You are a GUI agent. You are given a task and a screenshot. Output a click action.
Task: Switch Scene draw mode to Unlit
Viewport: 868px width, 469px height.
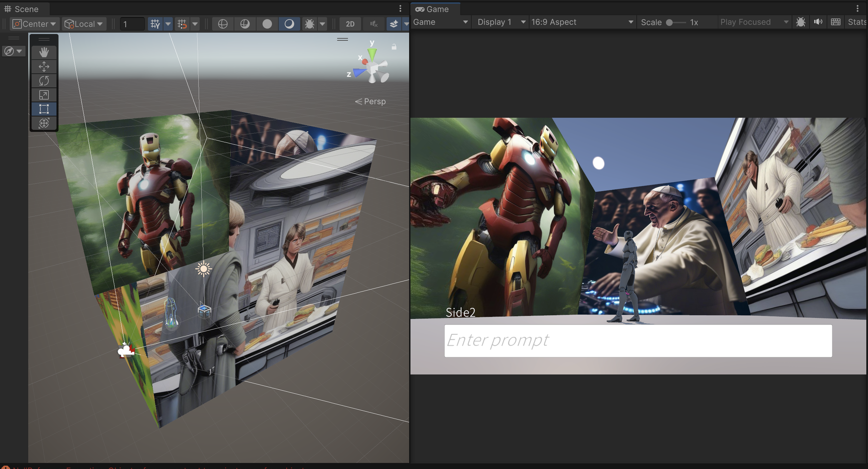[x=267, y=24]
